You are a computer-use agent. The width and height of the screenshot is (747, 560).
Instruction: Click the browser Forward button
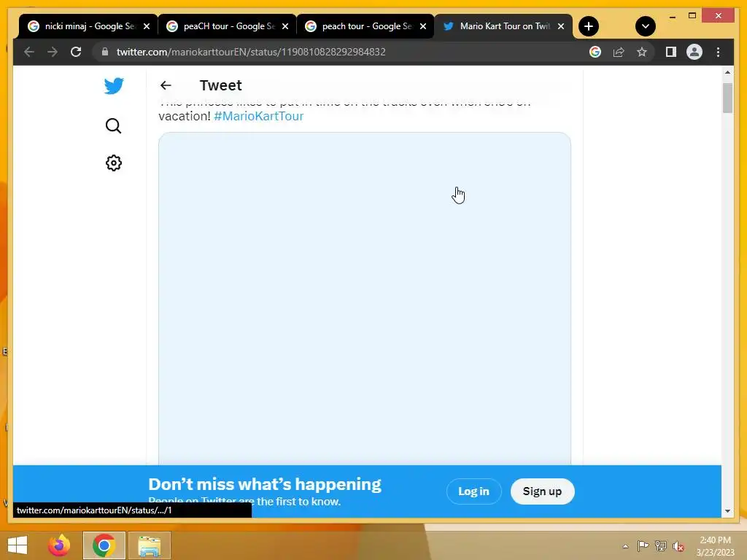click(x=53, y=52)
